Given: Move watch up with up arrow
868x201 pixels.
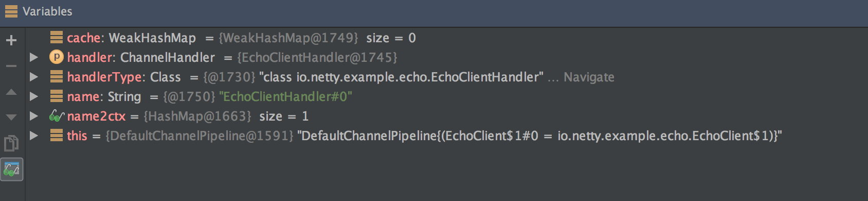Looking at the screenshot, I should 11,92.
